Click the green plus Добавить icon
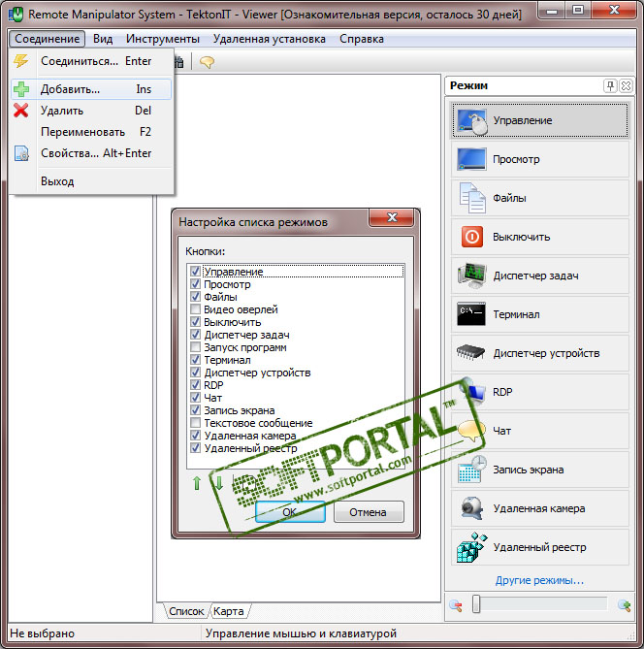 (21, 89)
